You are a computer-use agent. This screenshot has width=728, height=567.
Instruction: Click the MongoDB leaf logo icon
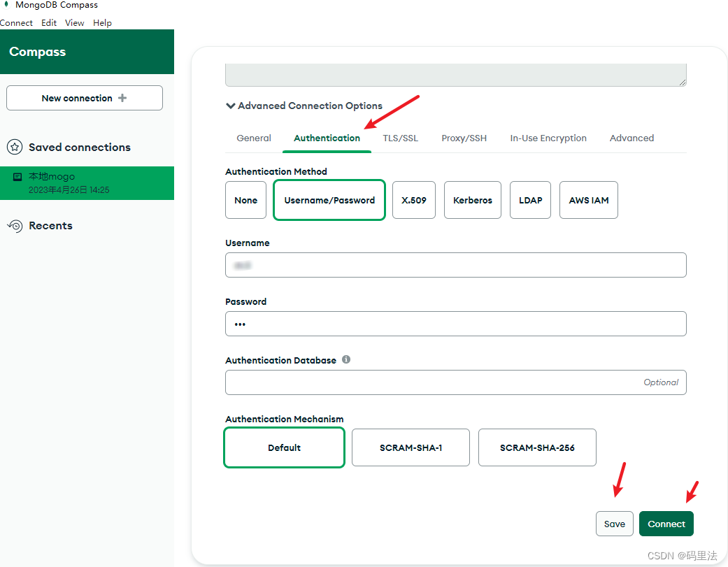click(x=6, y=6)
